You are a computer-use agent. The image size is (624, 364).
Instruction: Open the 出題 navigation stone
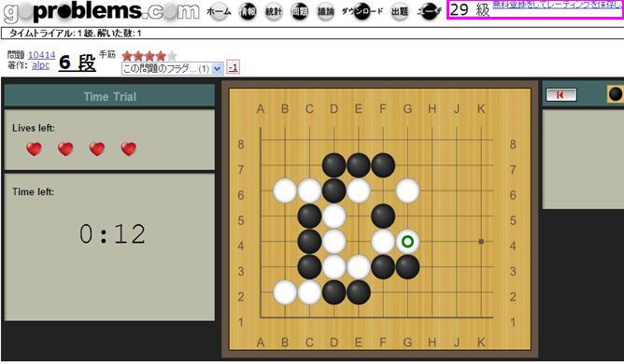pyautogui.click(x=399, y=11)
